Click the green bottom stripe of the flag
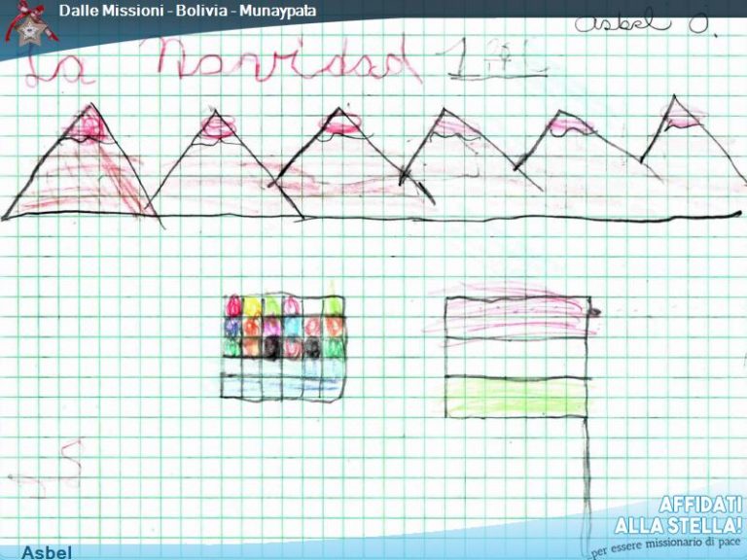 tap(516, 397)
